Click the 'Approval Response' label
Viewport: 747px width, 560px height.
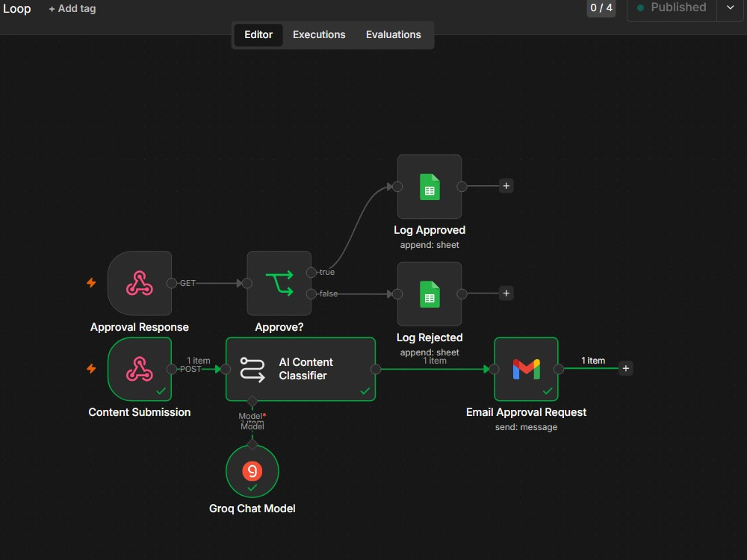[140, 327]
